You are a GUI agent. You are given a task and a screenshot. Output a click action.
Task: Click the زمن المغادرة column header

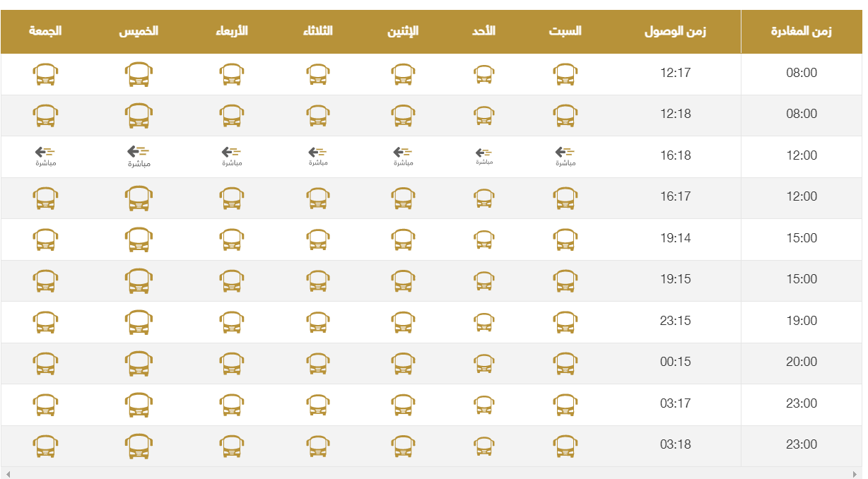point(801,32)
